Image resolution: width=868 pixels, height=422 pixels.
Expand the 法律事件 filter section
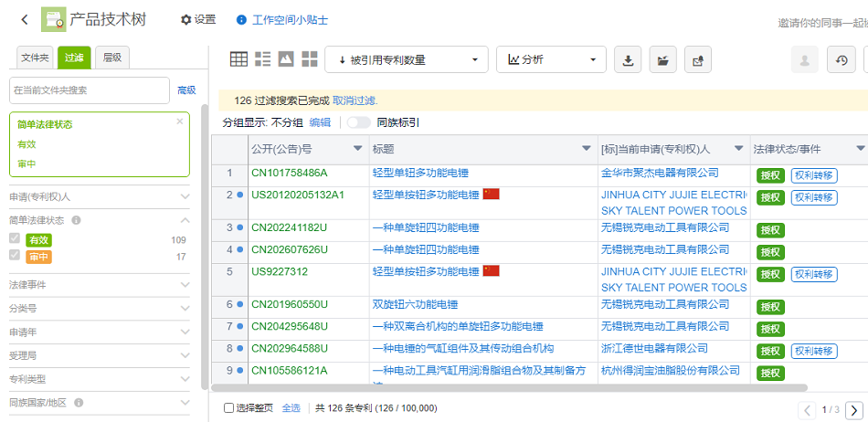tap(99, 285)
